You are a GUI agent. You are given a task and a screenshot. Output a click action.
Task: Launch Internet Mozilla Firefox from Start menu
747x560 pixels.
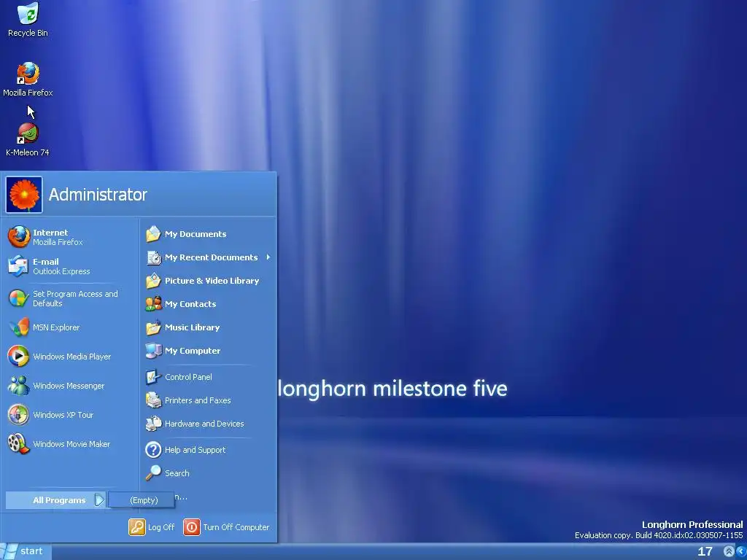[x=69, y=237]
